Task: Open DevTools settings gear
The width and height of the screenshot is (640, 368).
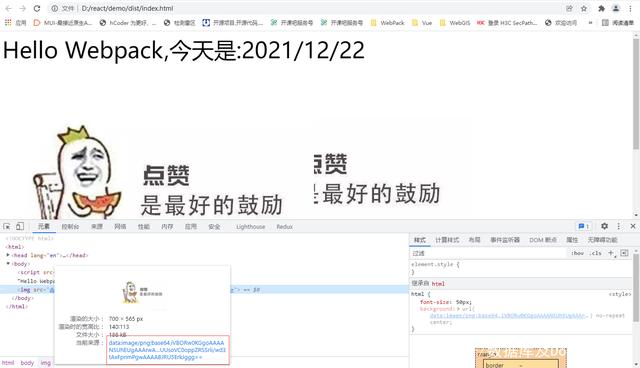Action: [x=604, y=226]
